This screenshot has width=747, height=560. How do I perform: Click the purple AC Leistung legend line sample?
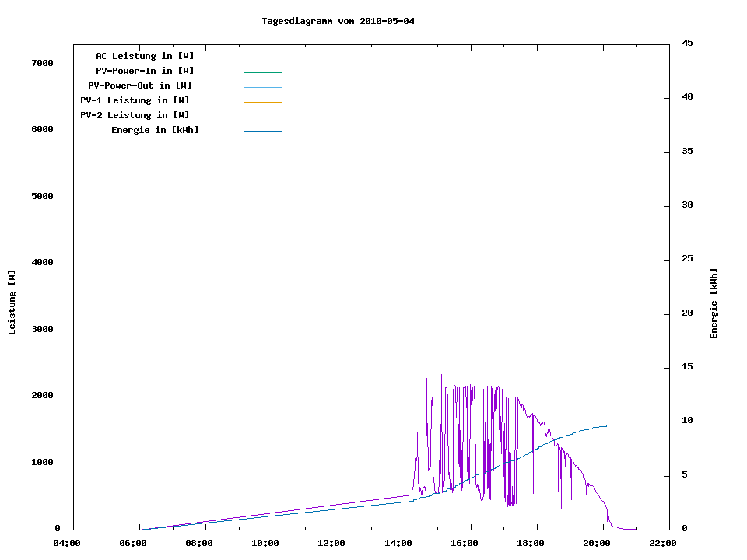262,58
